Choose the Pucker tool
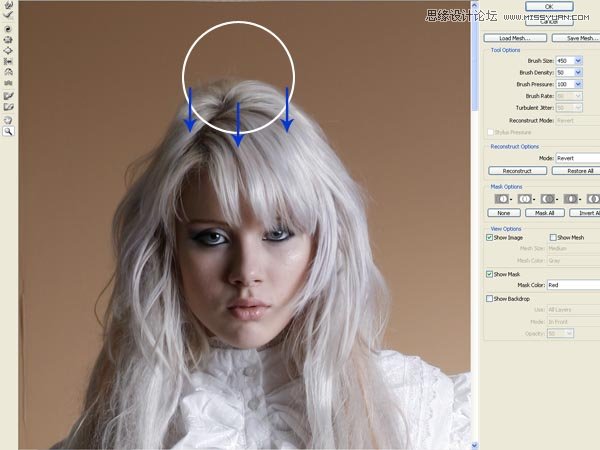600x450 pixels. coord(8,39)
